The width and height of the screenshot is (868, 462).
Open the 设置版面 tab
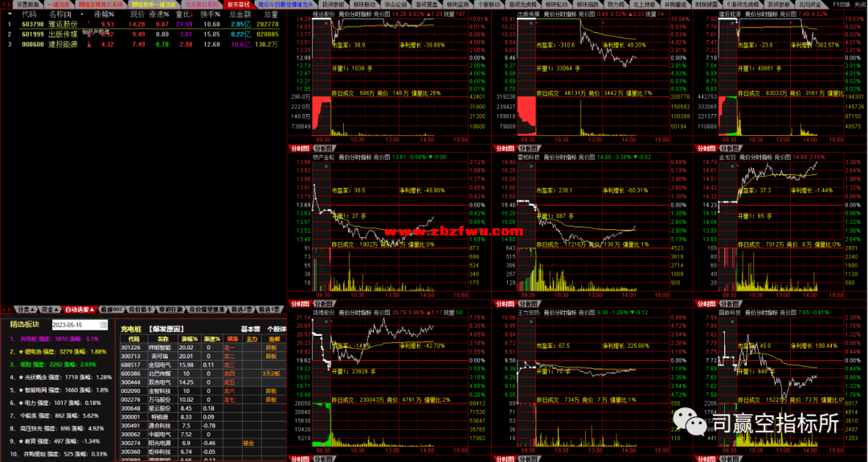tap(27, 4)
